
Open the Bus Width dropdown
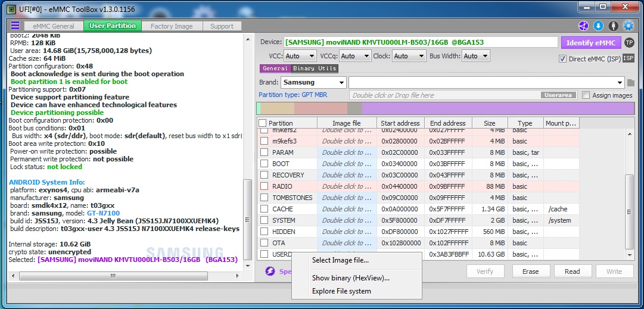(476, 56)
